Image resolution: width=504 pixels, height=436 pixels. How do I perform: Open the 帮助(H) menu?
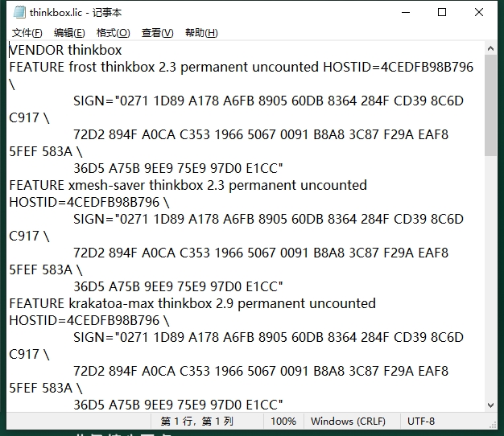[x=201, y=33]
